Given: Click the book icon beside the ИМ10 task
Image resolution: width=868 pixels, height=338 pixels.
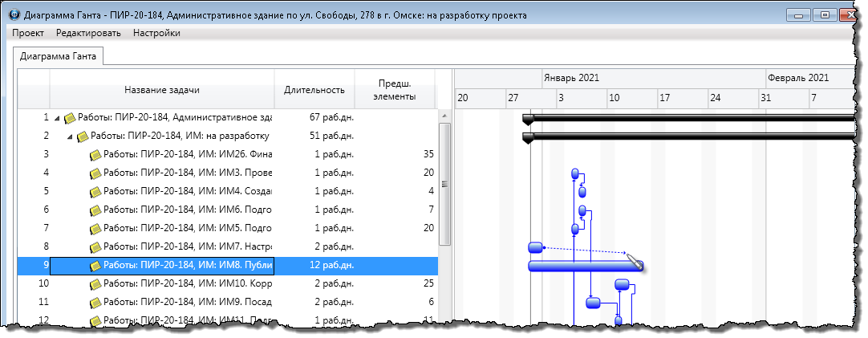Looking at the screenshot, I should click(95, 283).
